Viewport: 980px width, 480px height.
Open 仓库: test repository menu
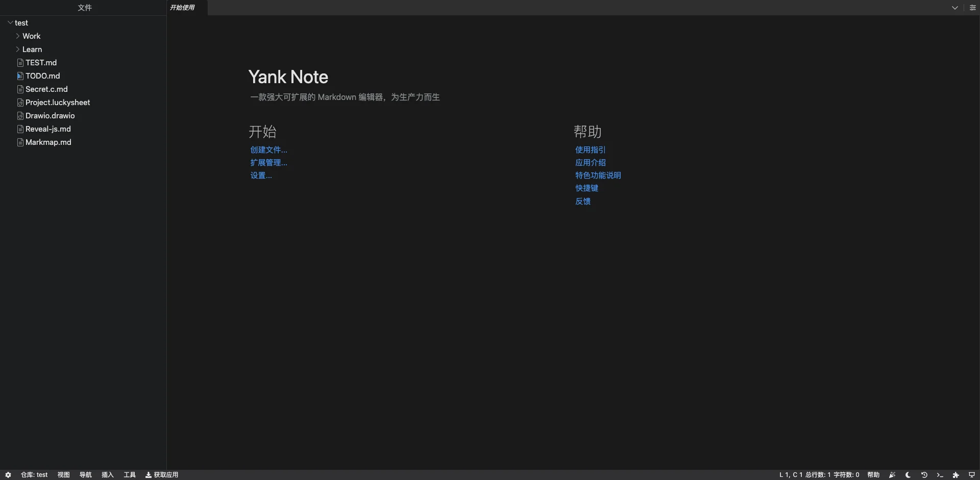pos(34,475)
